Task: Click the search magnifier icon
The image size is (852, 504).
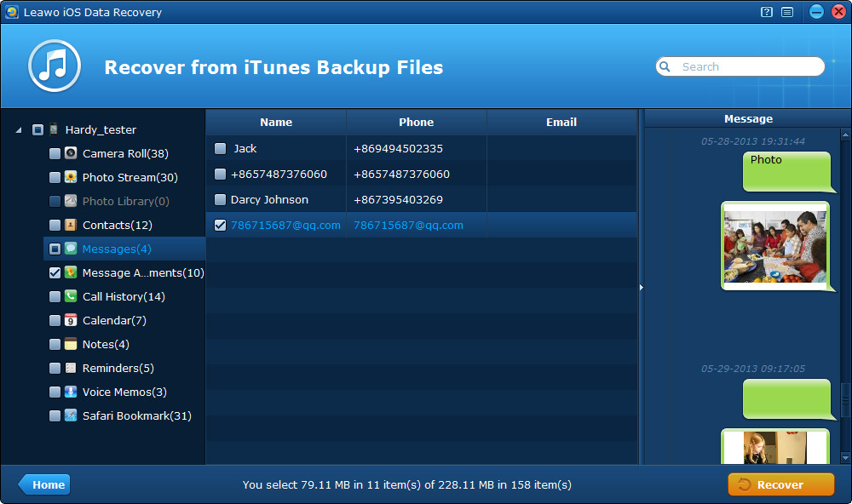Action: pos(665,66)
